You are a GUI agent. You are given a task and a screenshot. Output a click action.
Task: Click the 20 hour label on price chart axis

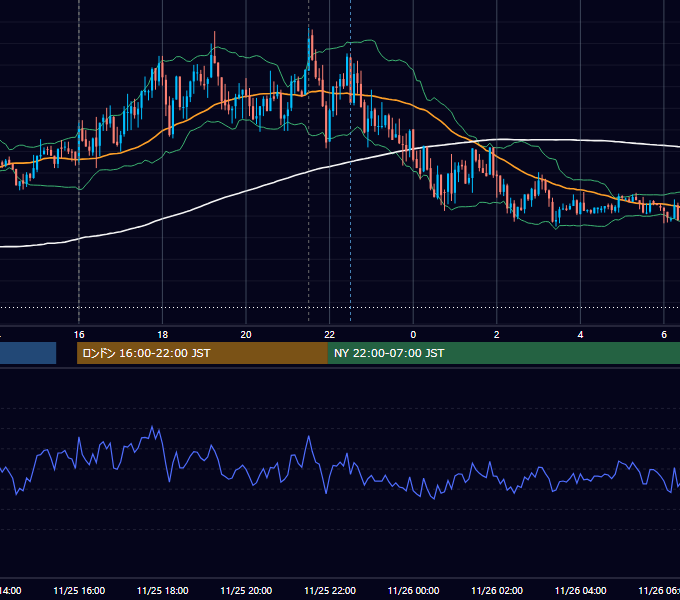[x=246, y=335]
